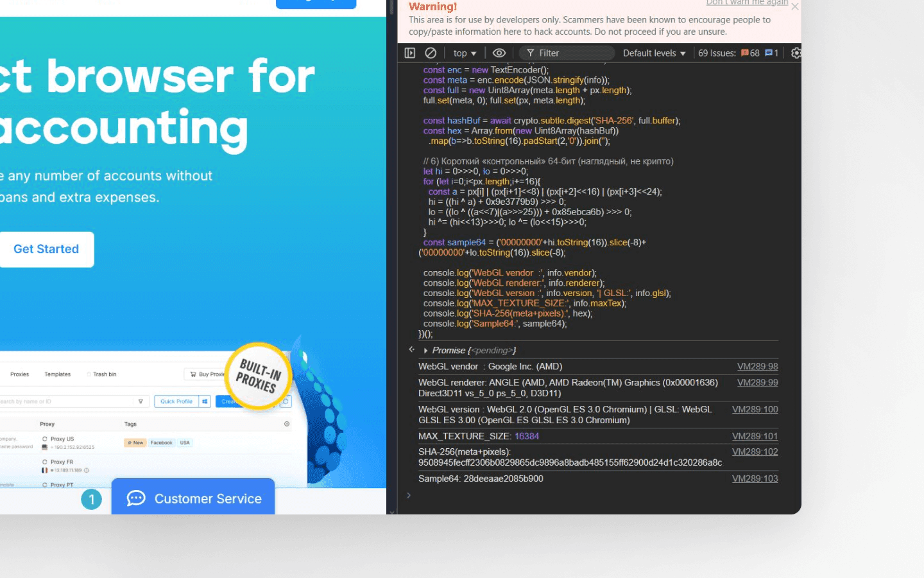Click the 'const hashBuf = await crypto.subtle' line
Screen dimensions: 924x578
[x=552, y=121]
